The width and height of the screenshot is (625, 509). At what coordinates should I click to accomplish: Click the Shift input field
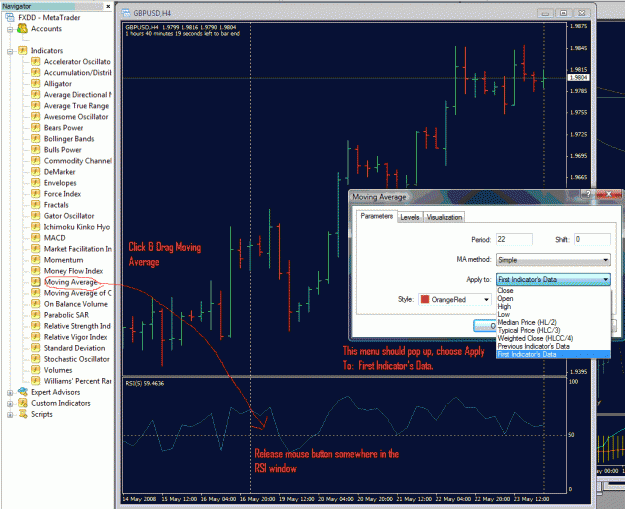[x=592, y=239]
